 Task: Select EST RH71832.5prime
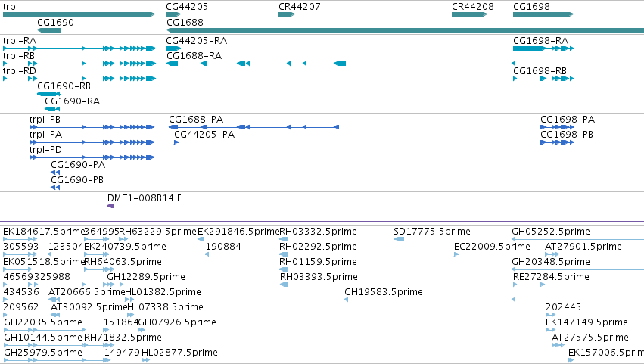click(x=99, y=345)
